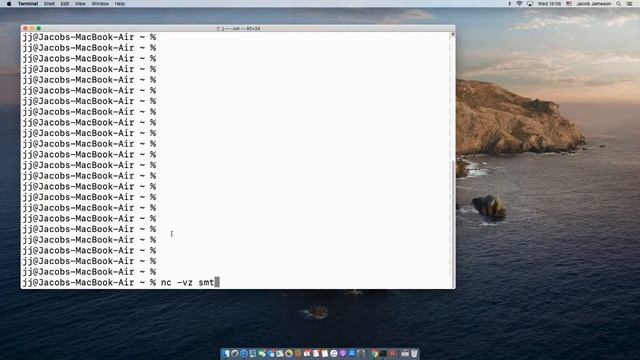Open the Trash in the Dock
The image size is (640, 360).
coord(414,353)
